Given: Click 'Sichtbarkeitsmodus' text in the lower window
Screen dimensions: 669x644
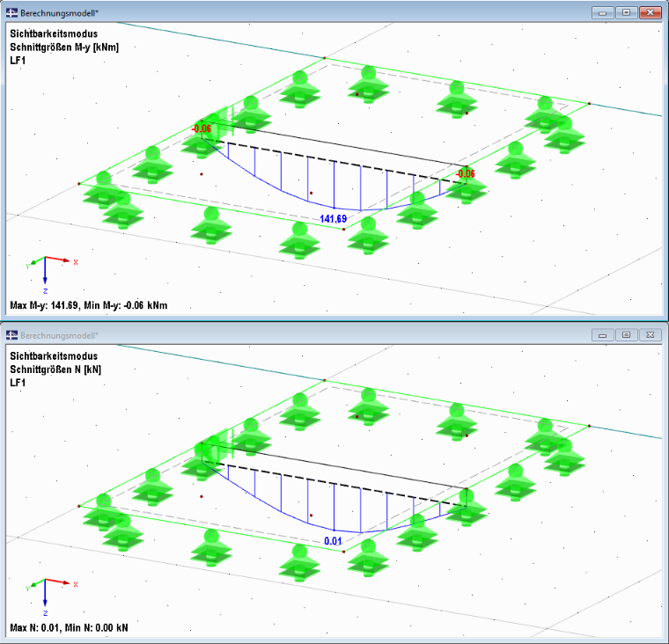Looking at the screenshot, I should (x=54, y=356).
